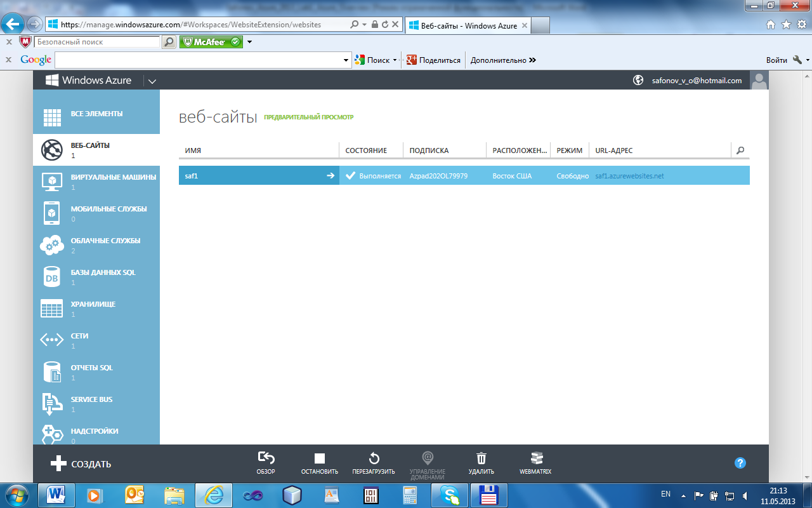This screenshot has height=508, width=812.
Task: Open Networks icon in sidebar
Action: 52,340
